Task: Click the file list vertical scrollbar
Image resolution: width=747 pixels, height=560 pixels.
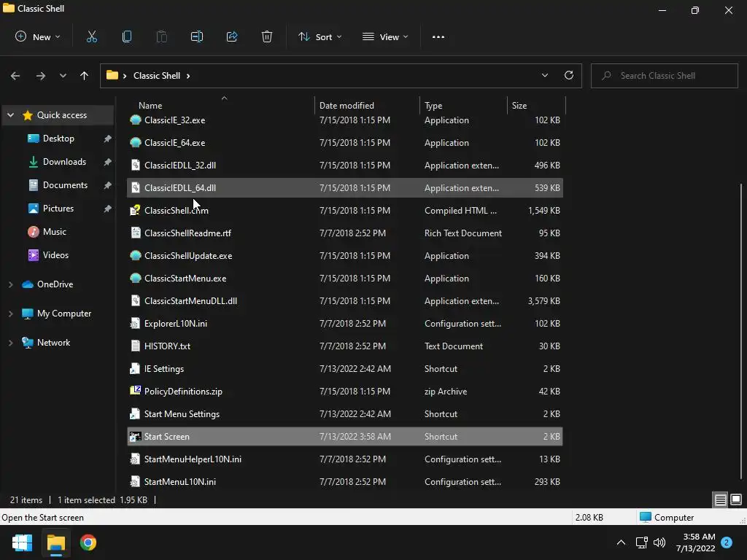Action: click(x=741, y=332)
